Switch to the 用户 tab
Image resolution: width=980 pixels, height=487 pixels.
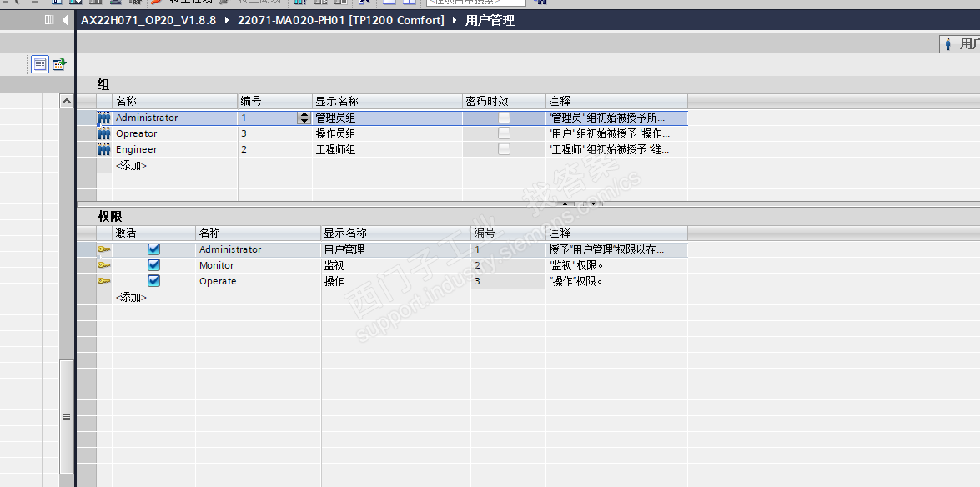tap(960, 43)
